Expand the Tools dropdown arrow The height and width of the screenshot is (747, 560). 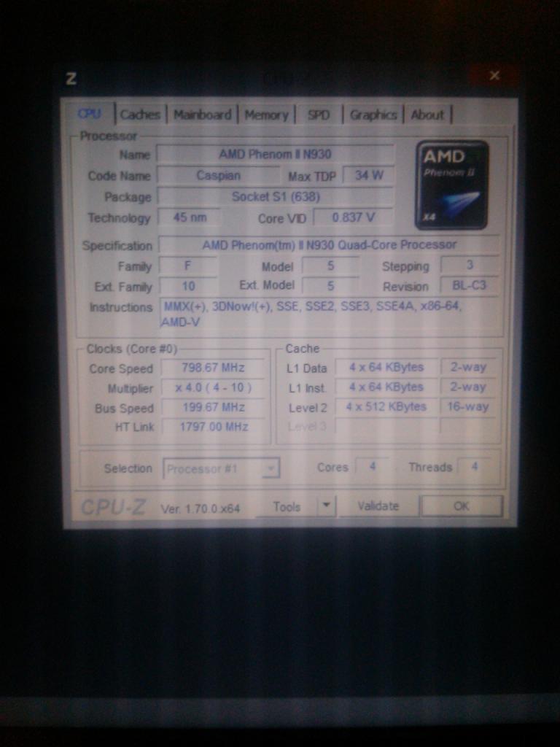(x=327, y=506)
